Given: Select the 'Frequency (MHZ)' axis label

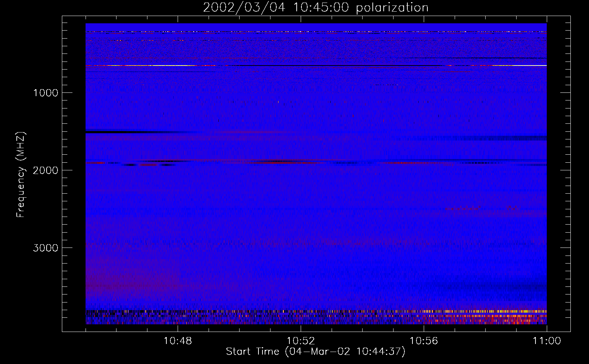Looking at the screenshot, I should 21,175.
